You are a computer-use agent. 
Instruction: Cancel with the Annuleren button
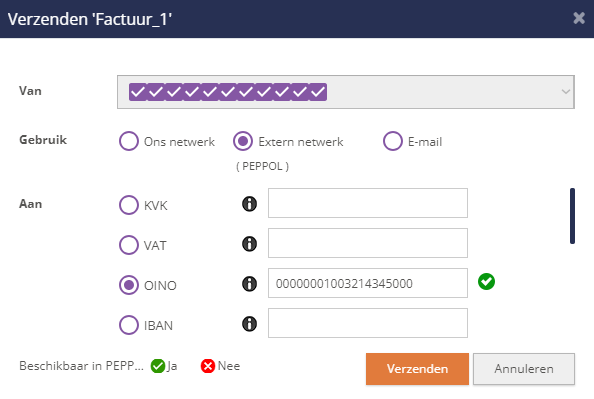click(524, 369)
